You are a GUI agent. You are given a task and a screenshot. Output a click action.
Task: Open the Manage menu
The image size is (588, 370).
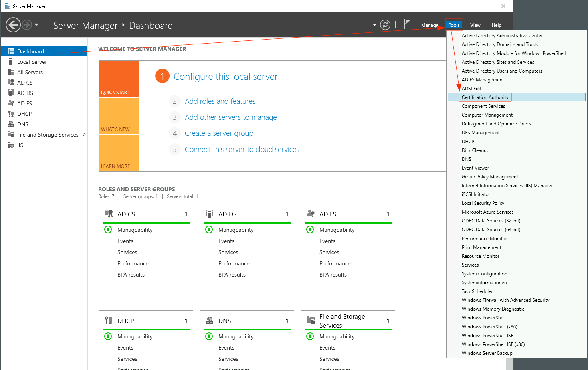tap(430, 25)
